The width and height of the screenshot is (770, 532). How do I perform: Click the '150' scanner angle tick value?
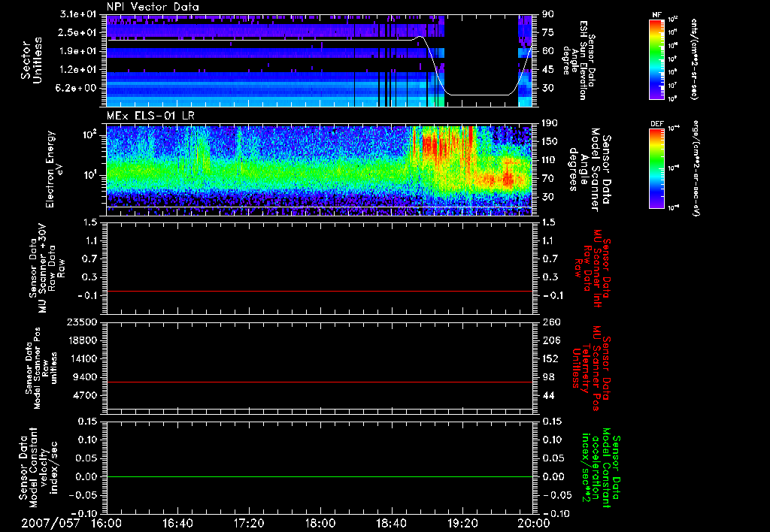pos(550,142)
